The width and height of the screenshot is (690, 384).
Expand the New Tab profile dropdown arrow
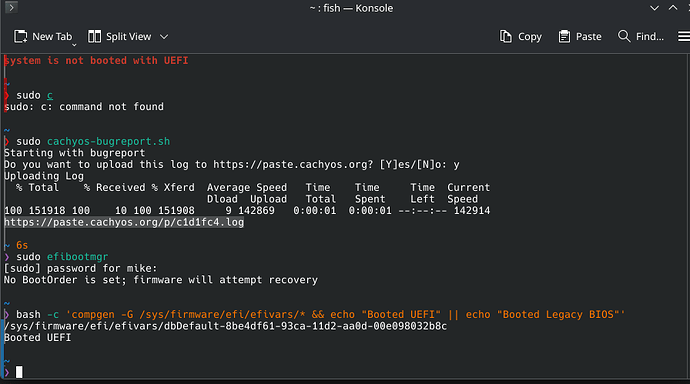coord(74,44)
